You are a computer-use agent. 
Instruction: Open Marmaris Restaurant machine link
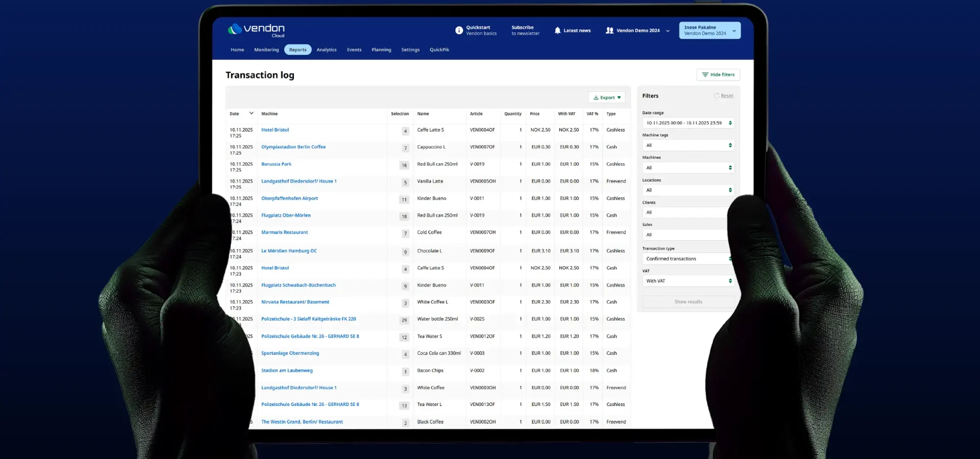pos(284,232)
